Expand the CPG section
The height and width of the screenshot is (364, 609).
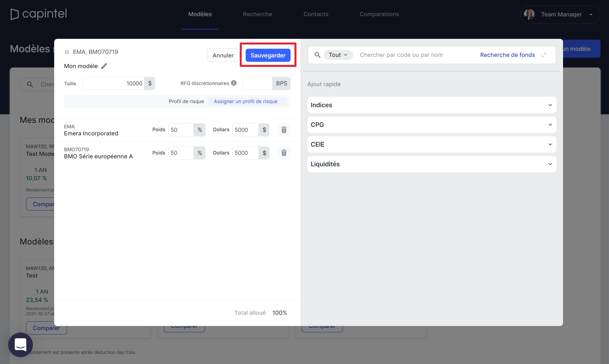(x=432, y=125)
